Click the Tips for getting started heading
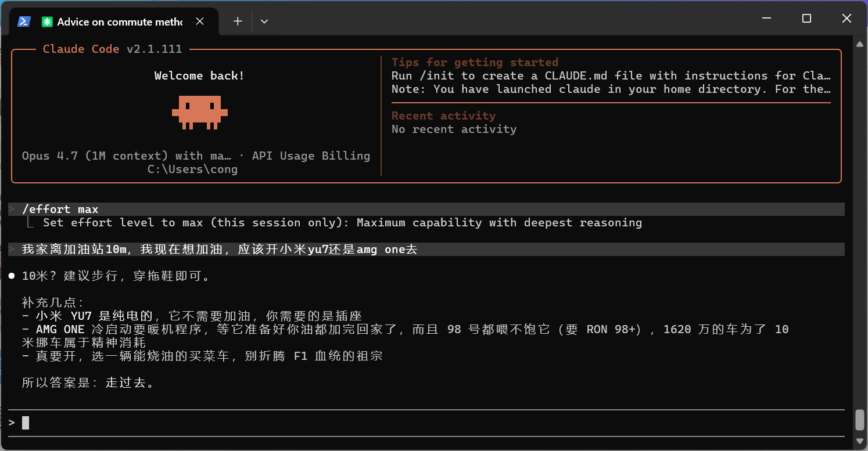 coord(475,62)
